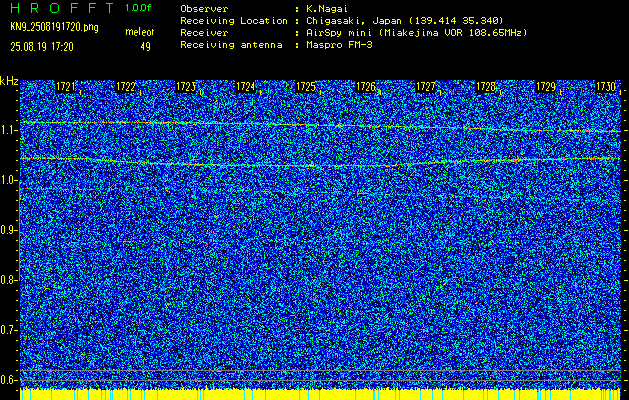Screen dimensions: 629x400
Task: Click the 1721 time marker
Action: 65,87
